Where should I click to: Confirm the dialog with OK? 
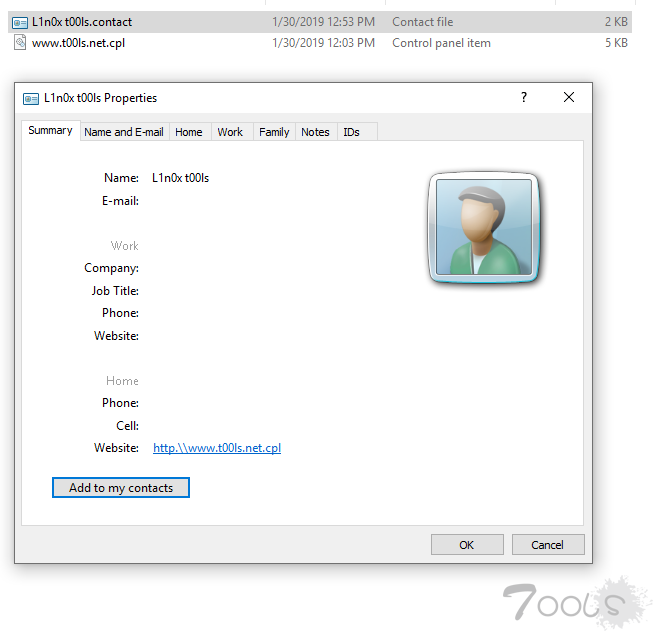point(467,545)
